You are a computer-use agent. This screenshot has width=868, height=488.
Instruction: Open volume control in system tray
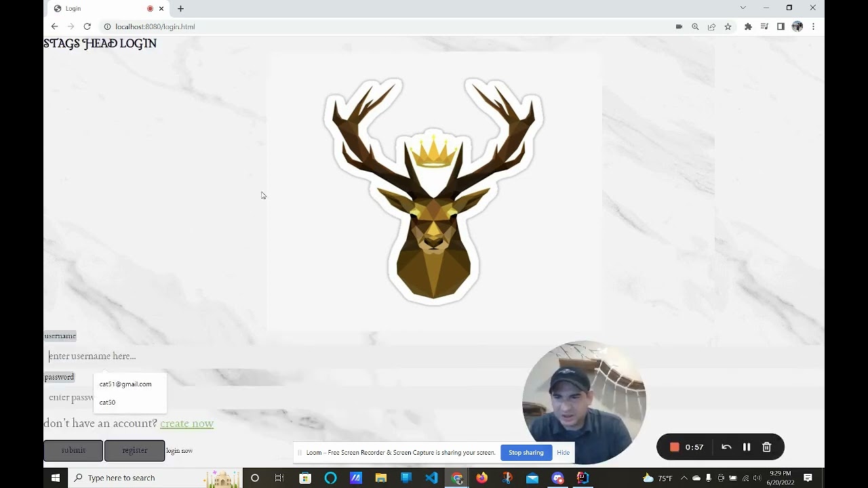[x=757, y=478]
